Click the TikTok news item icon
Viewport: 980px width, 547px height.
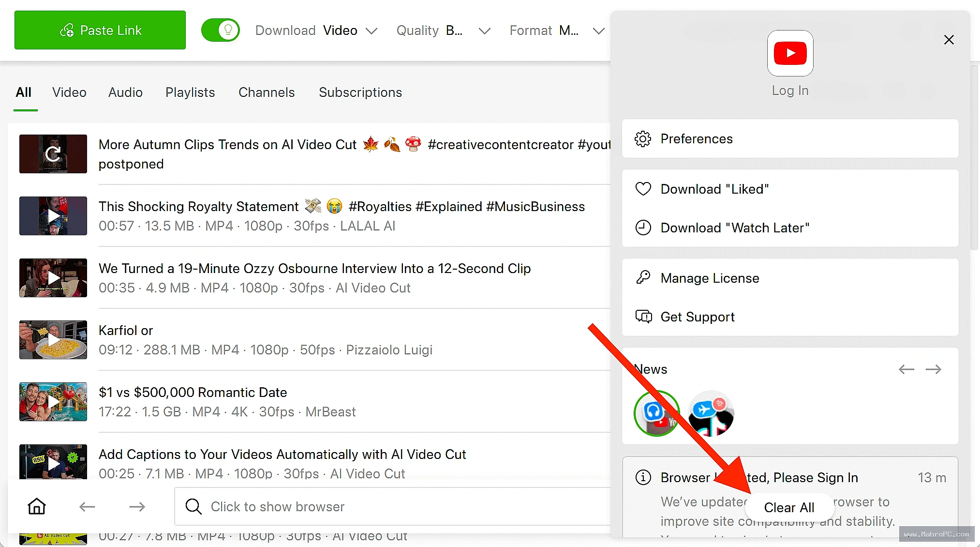pos(711,413)
